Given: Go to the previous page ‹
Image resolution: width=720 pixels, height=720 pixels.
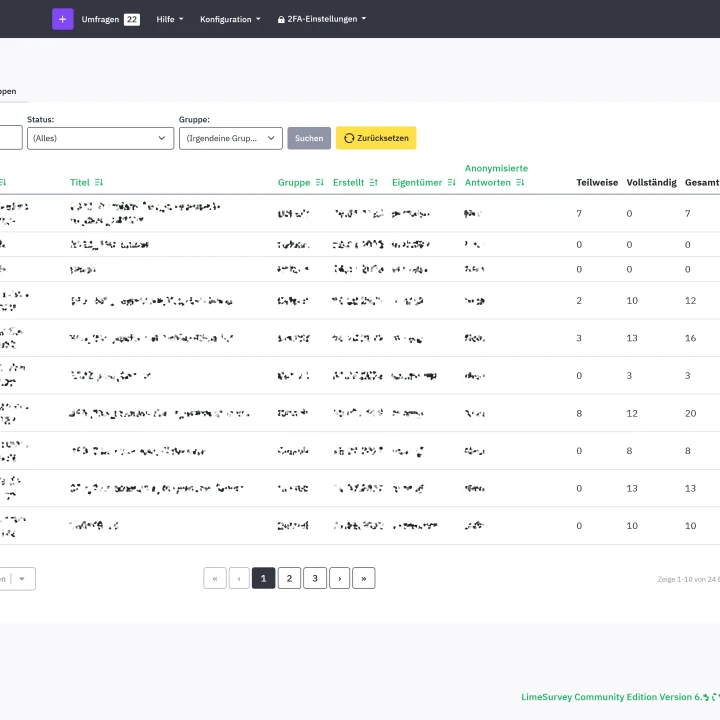Looking at the screenshot, I should [x=239, y=578].
